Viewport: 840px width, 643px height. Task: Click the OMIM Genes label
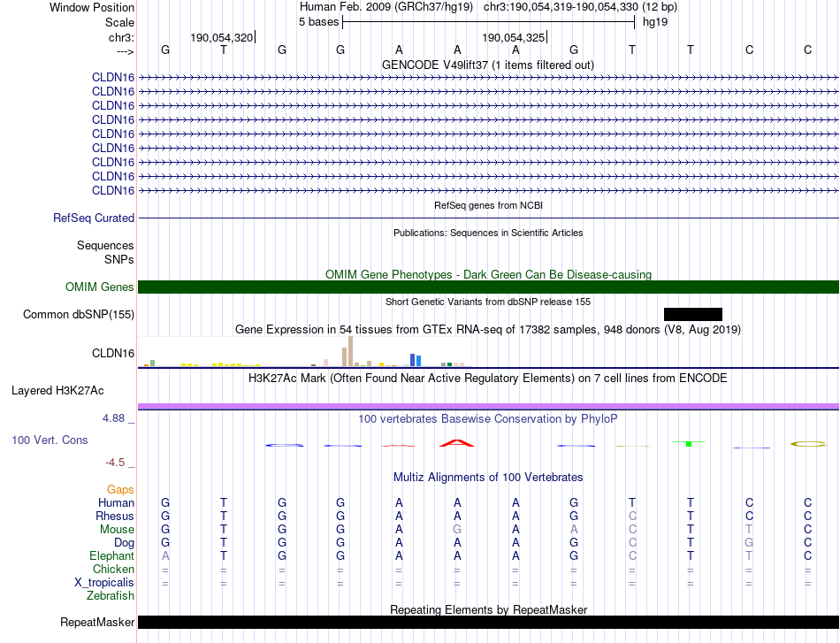click(100, 287)
